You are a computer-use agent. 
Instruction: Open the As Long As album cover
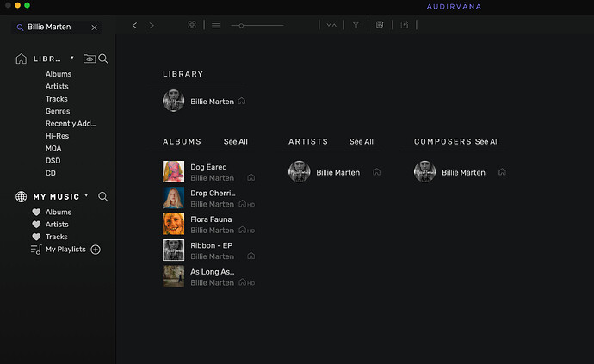174,276
